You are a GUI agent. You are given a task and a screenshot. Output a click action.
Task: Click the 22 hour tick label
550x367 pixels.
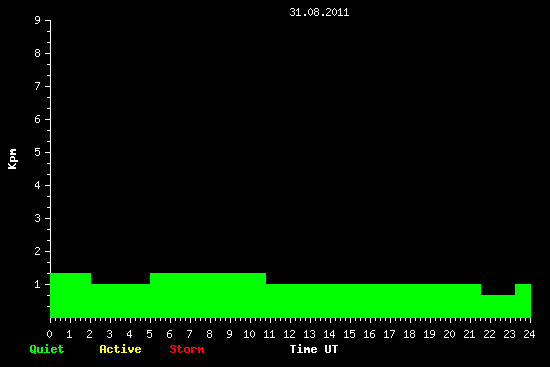tap(489, 334)
